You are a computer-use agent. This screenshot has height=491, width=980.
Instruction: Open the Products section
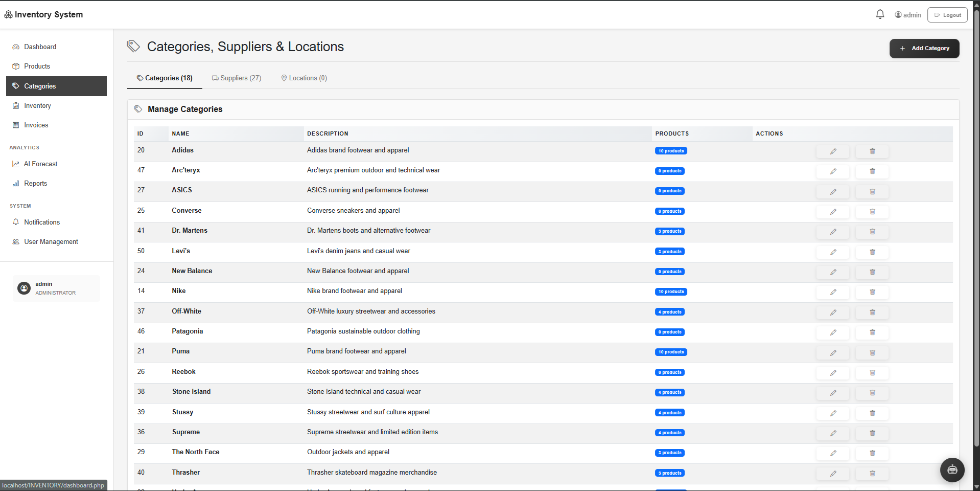pyautogui.click(x=37, y=66)
